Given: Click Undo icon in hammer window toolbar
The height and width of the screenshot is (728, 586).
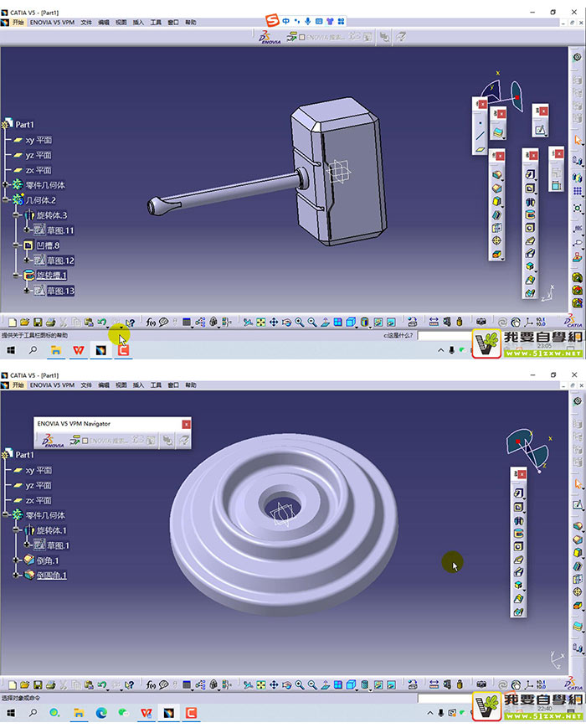Looking at the screenshot, I should click(102, 322).
